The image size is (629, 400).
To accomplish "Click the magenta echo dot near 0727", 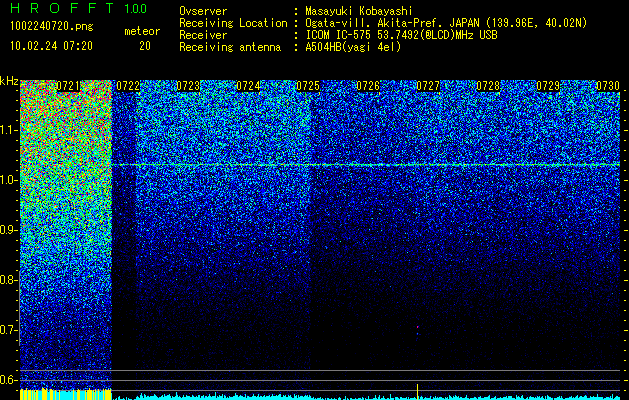I will (418, 327).
